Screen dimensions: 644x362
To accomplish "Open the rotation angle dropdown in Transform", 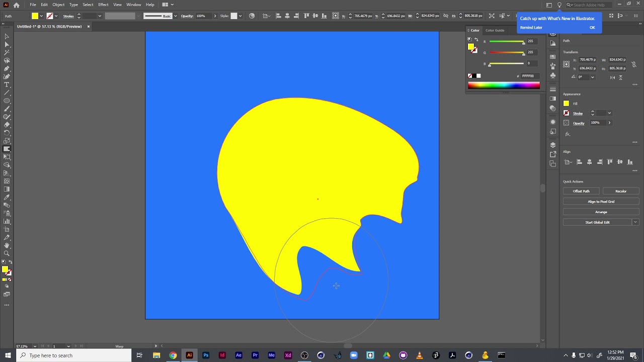I will pyautogui.click(x=592, y=77).
